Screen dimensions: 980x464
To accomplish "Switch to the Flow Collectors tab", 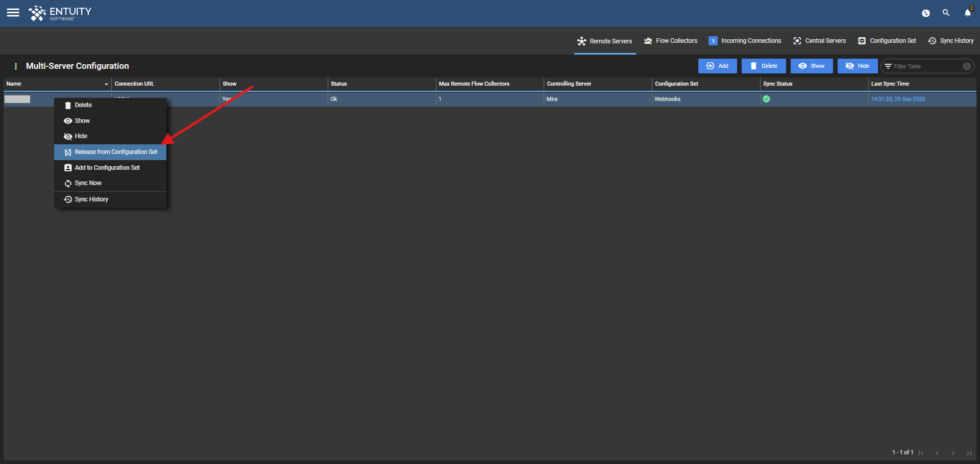I will click(x=671, y=41).
